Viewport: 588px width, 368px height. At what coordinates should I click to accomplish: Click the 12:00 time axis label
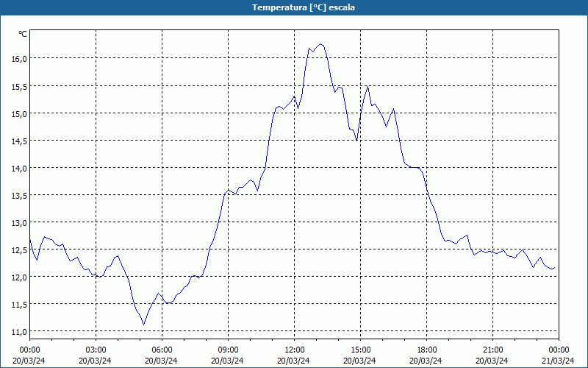[x=295, y=350]
